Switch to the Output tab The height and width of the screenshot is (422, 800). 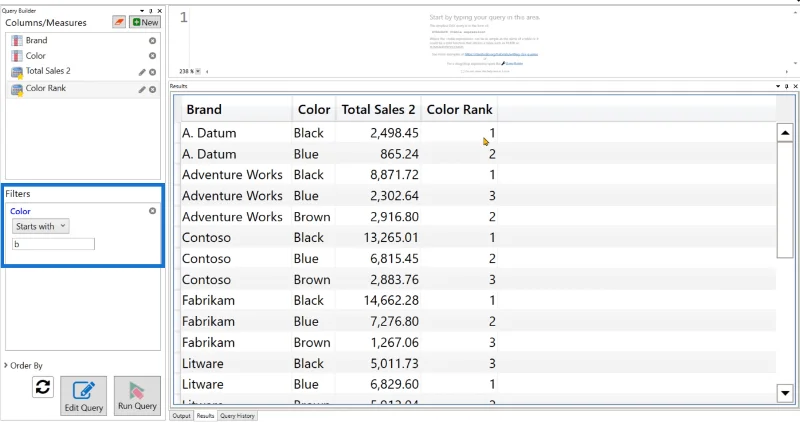coord(181,416)
